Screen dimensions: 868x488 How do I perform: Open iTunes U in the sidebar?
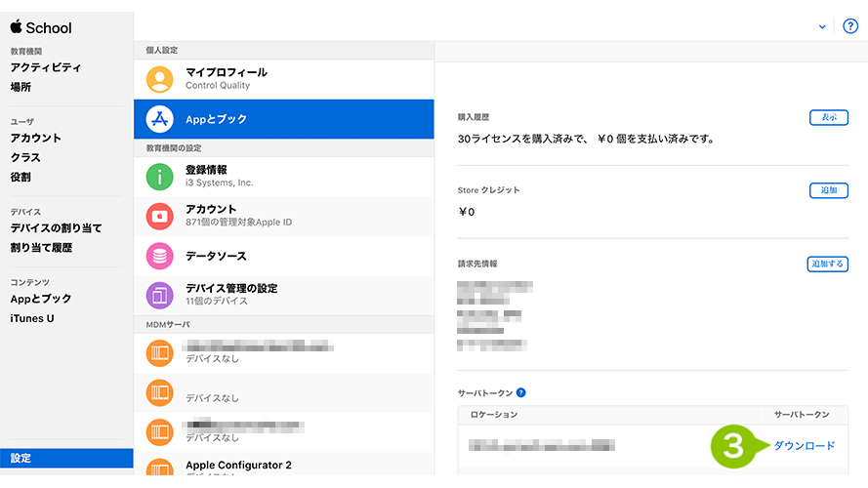pyautogui.click(x=32, y=318)
